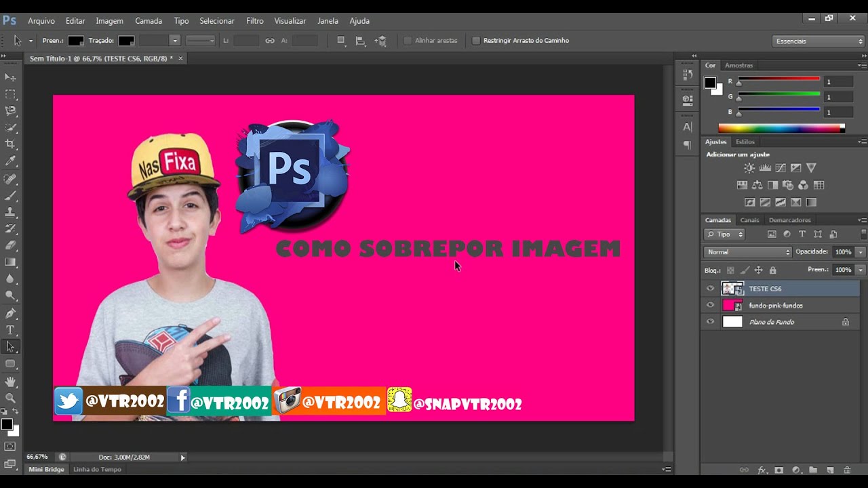The height and width of the screenshot is (488, 868).
Task: Toggle lock all padlock
Action: click(x=772, y=270)
